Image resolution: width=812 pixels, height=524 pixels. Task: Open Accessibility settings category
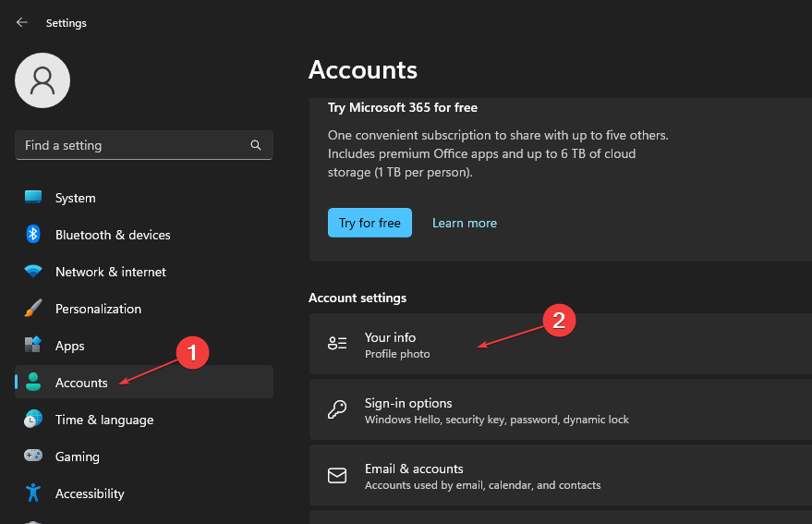point(144,494)
